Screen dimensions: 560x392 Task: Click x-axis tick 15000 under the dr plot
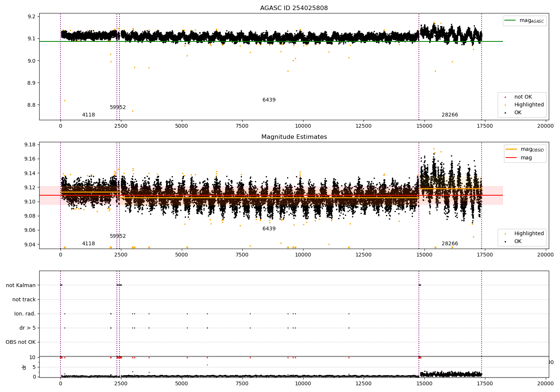click(x=424, y=384)
